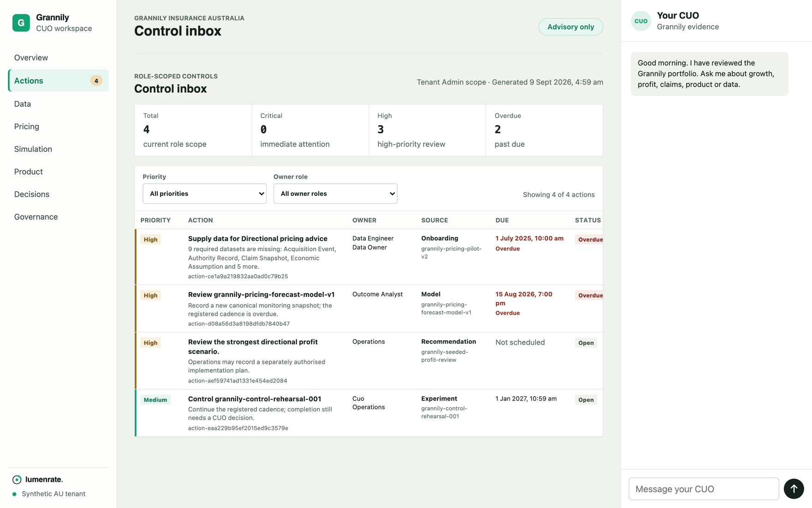Image resolution: width=812 pixels, height=508 pixels.
Task: Open Control grannily-control-rehearsal-001 action
Action: (x=254, y=399)
